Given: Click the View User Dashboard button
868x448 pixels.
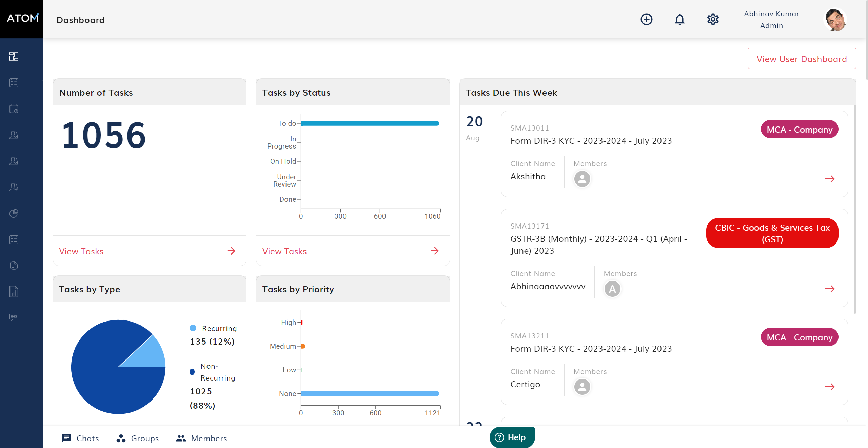Looking at the screenshot, I should point(802,58).
